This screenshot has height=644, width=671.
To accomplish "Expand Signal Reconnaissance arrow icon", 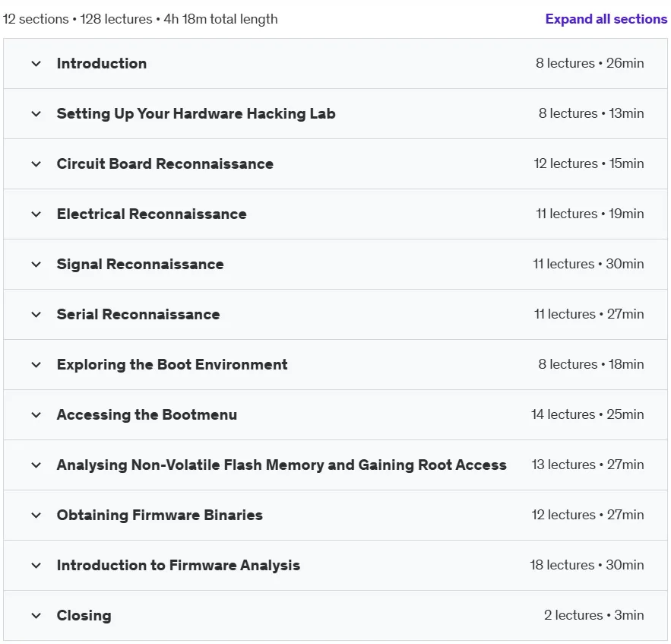I will 36,264.
